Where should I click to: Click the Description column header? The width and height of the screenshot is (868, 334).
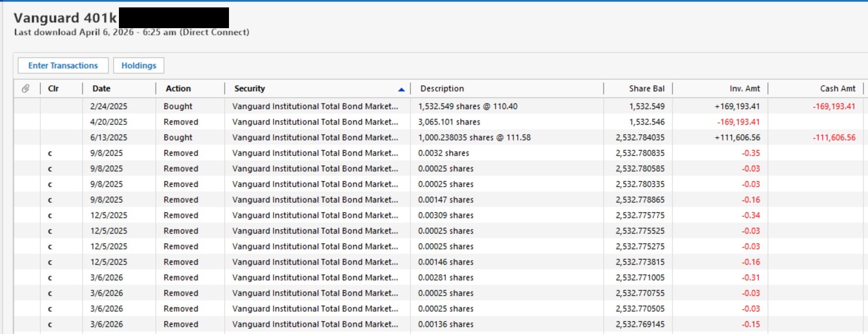click(442, 88)
